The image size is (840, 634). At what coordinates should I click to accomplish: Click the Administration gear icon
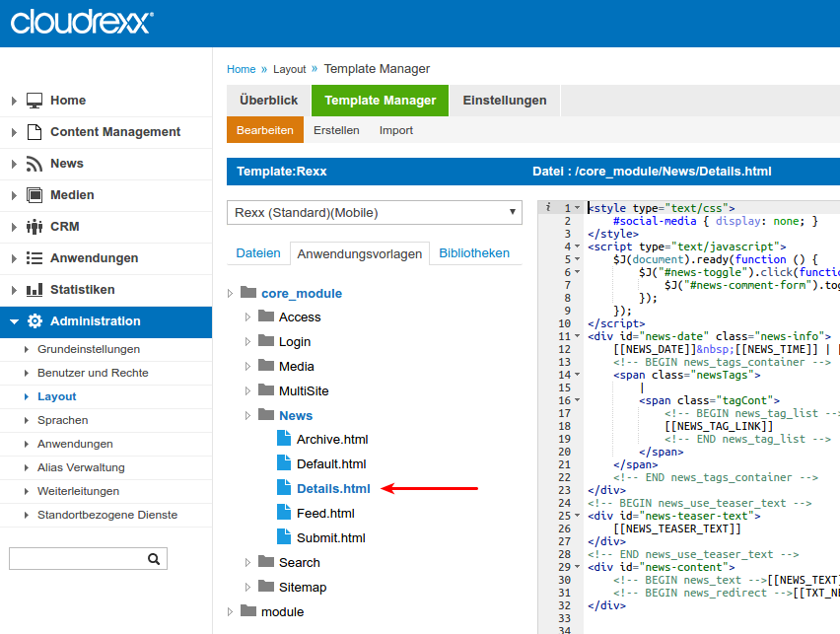coord(35,321)
